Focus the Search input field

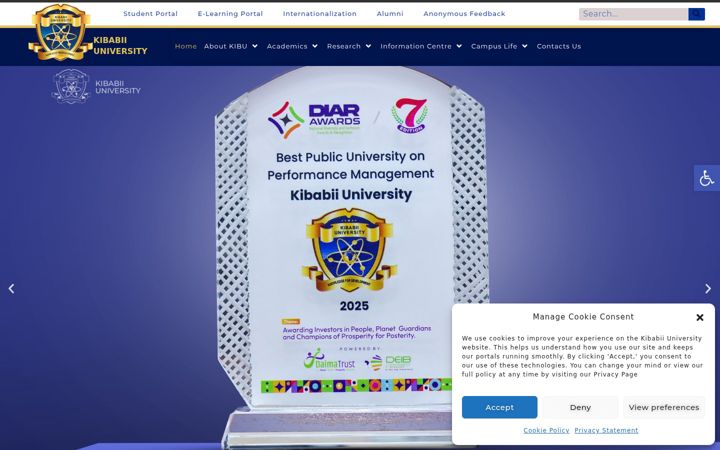[634, 14]
